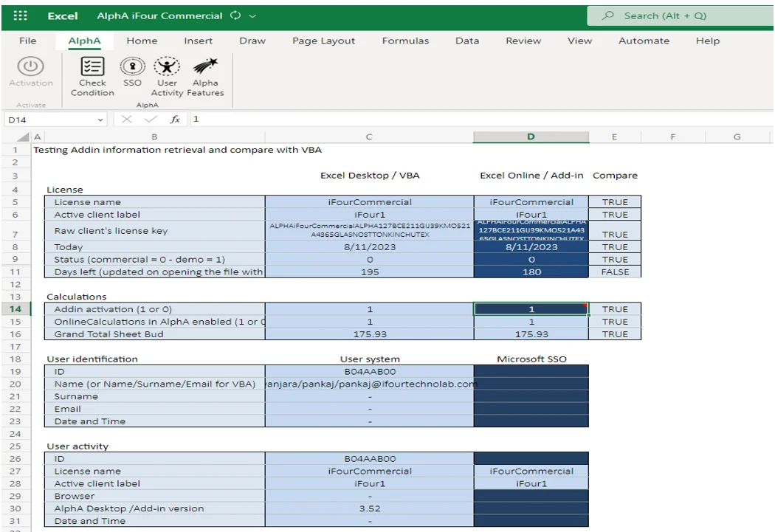Click the SSO keyhole icon
This screenshot has width=775, height=532.
click(132, 66)
